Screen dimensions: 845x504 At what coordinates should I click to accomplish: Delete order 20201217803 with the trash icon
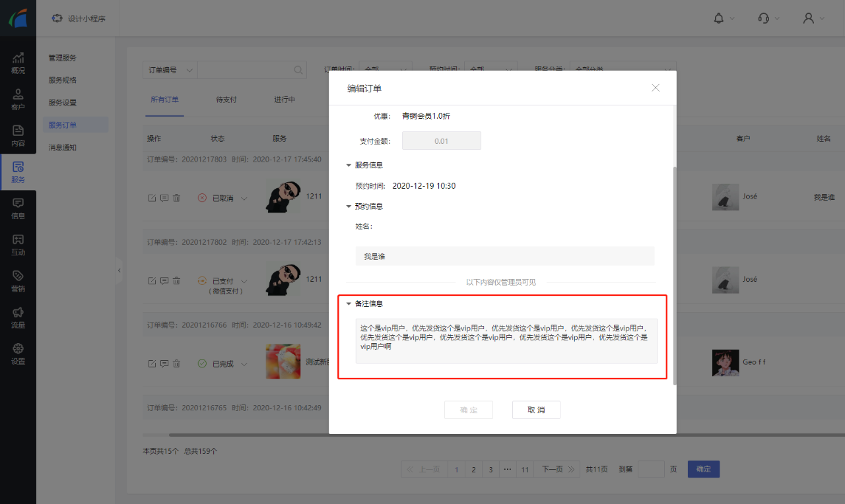[x=176, y=198]
